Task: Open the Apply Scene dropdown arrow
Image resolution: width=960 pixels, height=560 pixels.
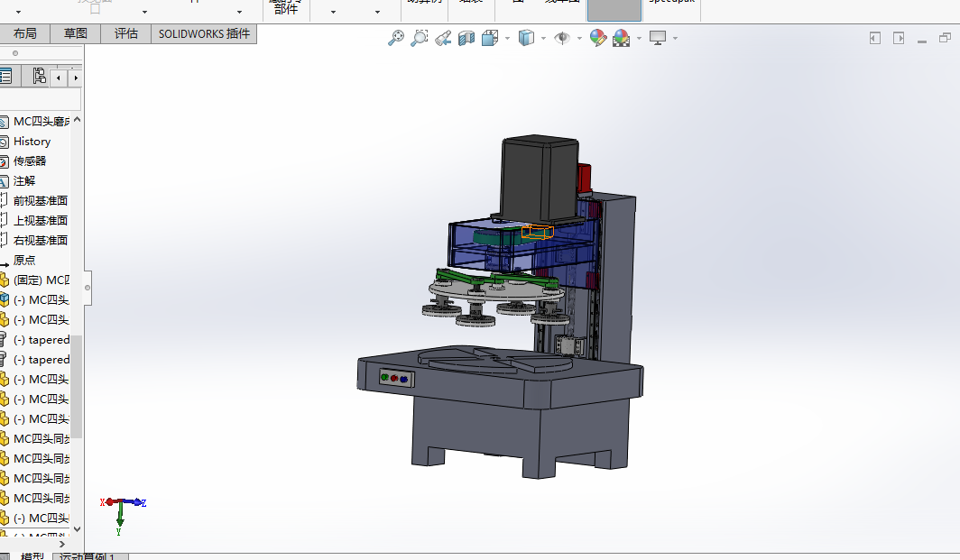Action: pos(639,39)
